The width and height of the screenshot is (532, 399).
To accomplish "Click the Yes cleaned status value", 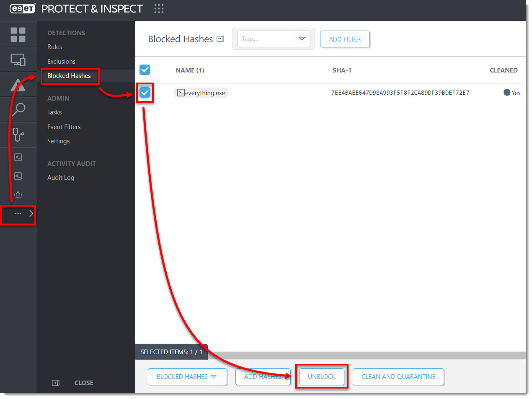I will pos(516,93).
